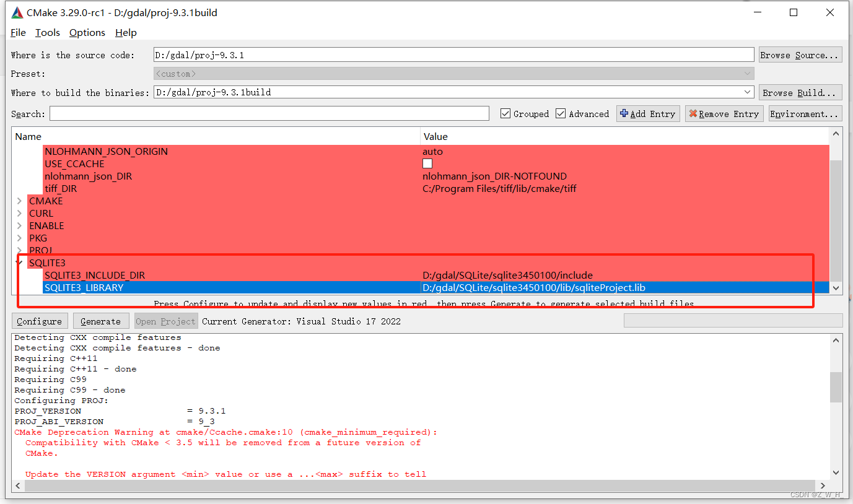Click 'Requiring C++11 - done' log line
This screenshot has height=504, width=853.
tap(75, 368)
